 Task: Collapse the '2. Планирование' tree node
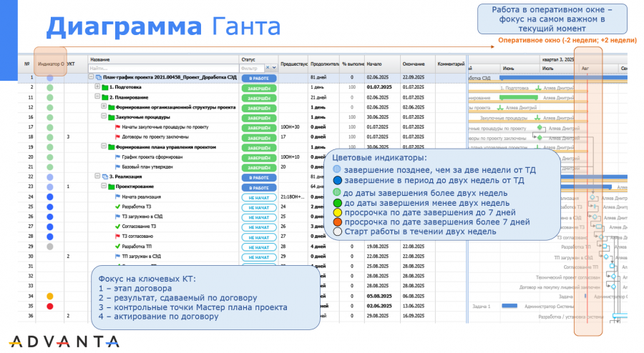(x=97, y=96)
